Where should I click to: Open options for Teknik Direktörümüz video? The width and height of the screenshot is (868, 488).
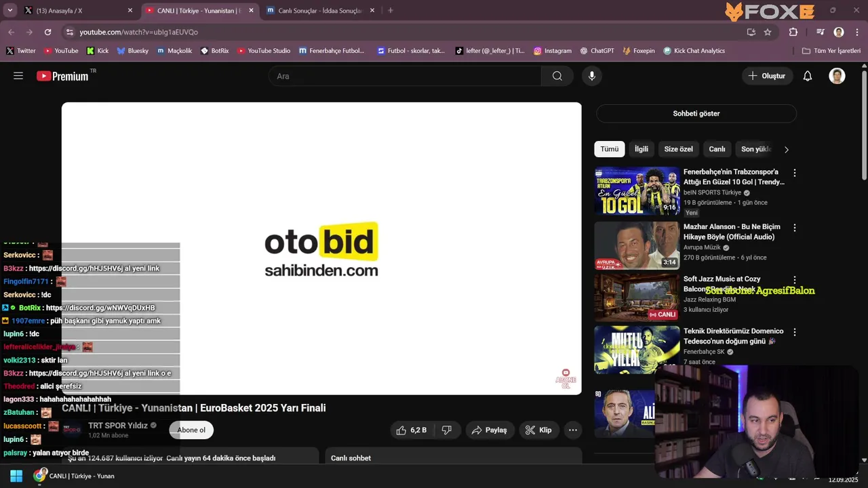pos(795,332)
